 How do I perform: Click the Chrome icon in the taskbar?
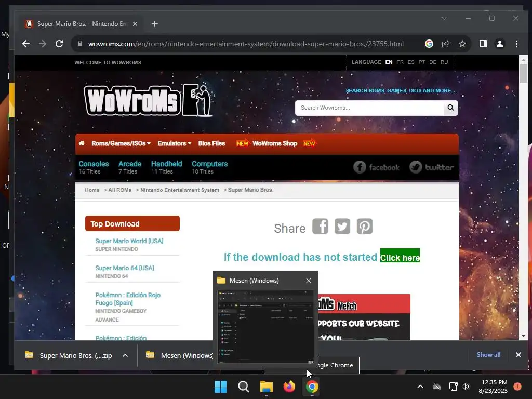tap(312, 387)
